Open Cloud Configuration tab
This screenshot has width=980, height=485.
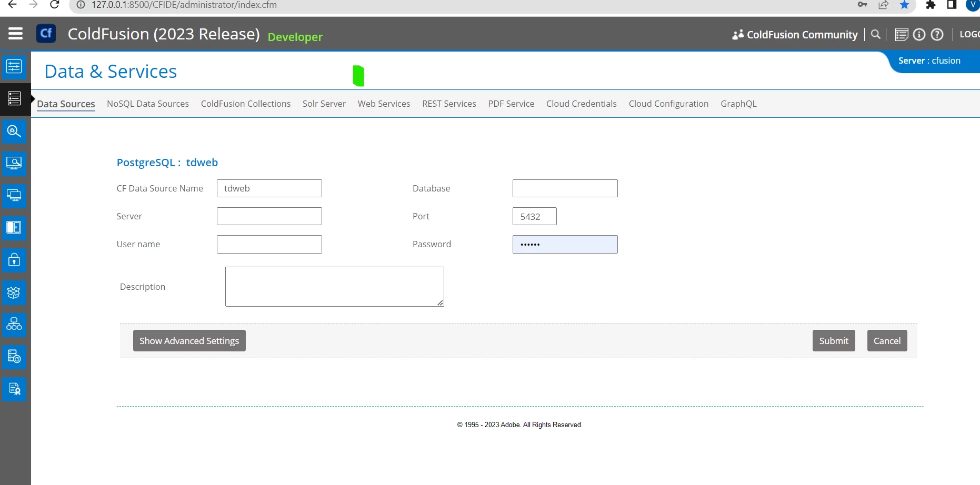pos(668,104)
